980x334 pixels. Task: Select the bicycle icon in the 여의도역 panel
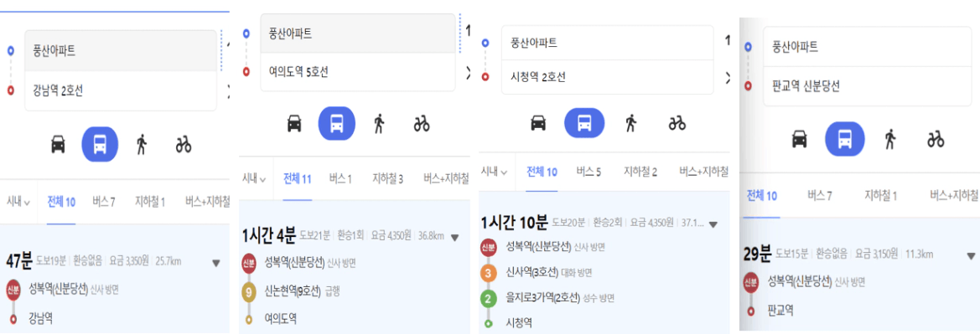tap(421, 124)
